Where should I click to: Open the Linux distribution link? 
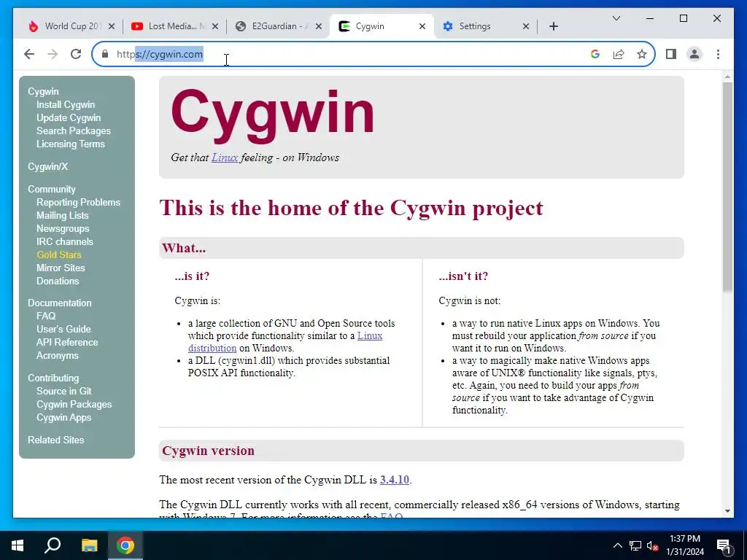(x=212, y=348)
